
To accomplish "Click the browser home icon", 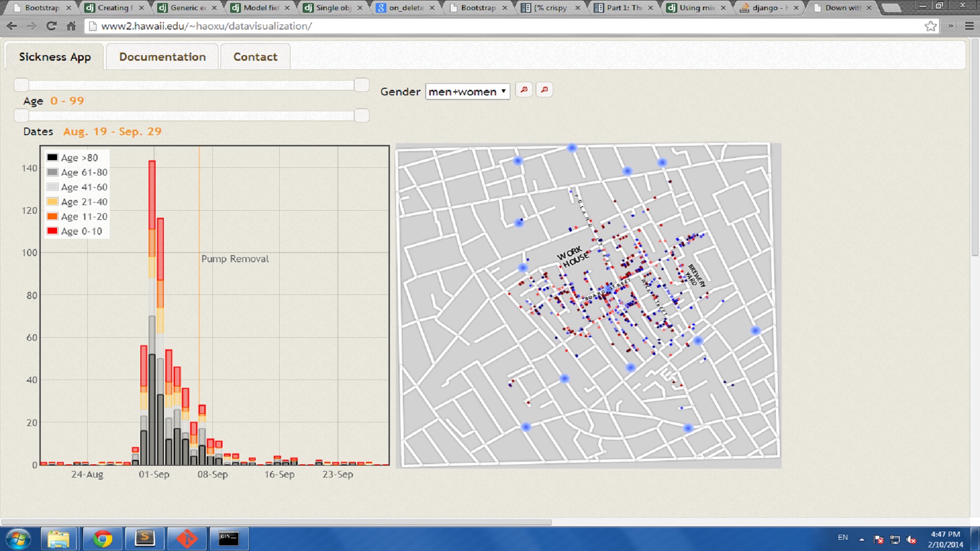I will (71, 26).
